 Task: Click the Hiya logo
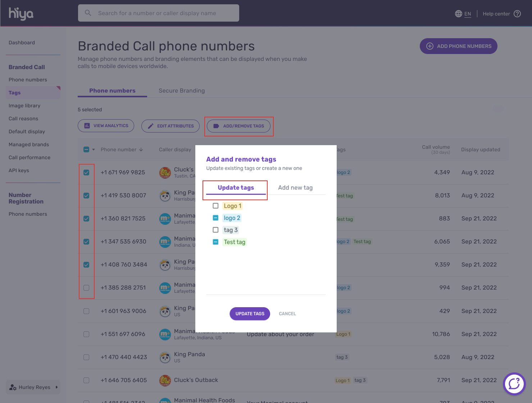21,14
